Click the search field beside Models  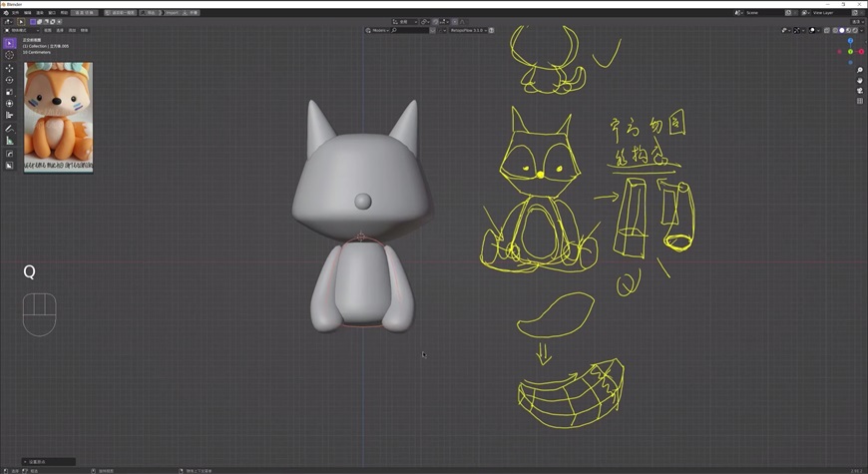tap(410, 31)
